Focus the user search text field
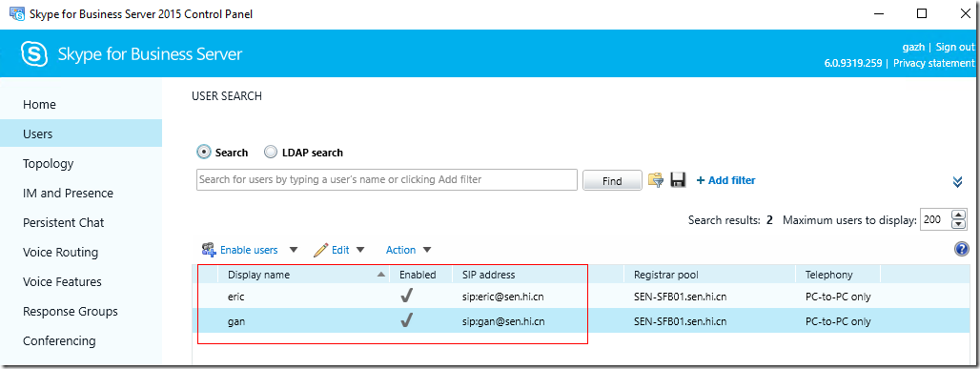 [387, 179]
